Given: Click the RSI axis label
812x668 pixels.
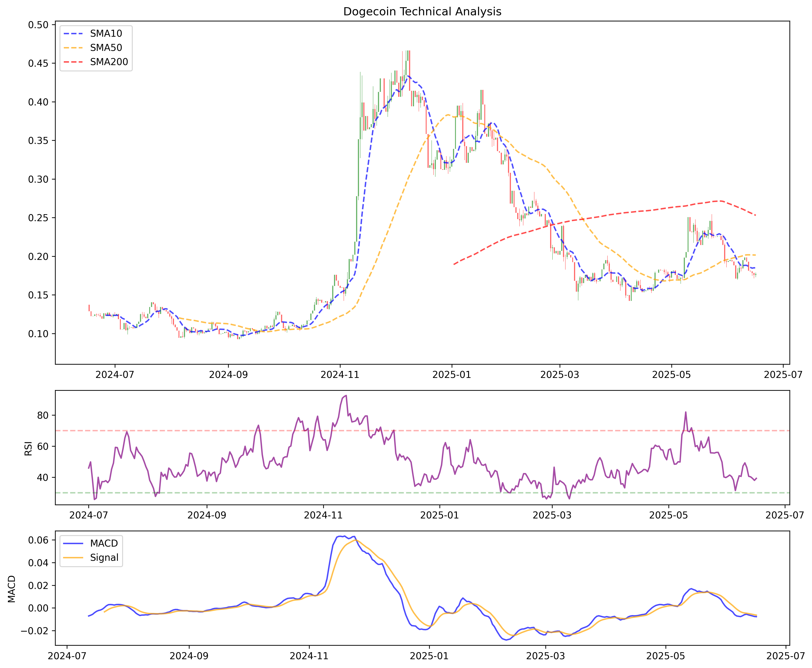Looking at the screenshot, I should (x=28, y=449).
